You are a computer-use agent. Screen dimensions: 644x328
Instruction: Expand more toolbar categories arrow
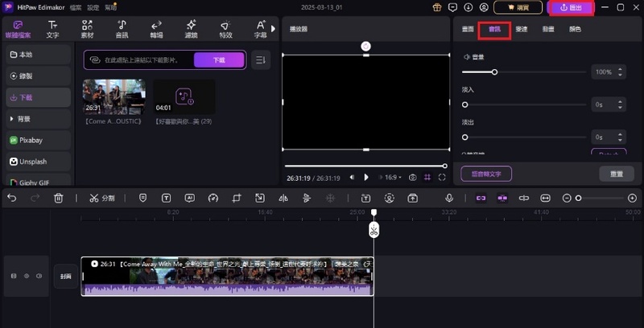coord(273,29)
